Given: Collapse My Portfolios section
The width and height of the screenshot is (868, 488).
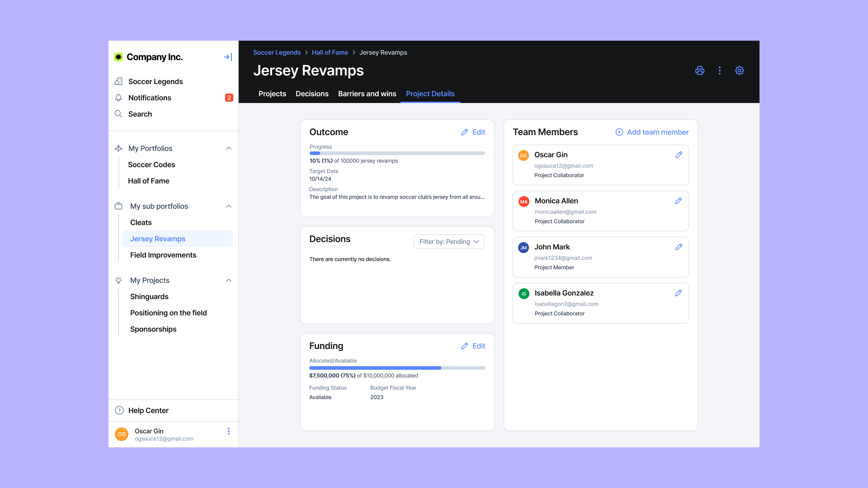Looking at the screenshot, I should (228, 148).
